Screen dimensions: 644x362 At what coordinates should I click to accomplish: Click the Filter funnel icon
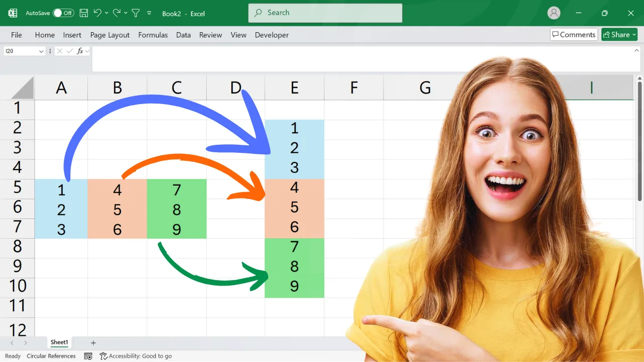135,13
